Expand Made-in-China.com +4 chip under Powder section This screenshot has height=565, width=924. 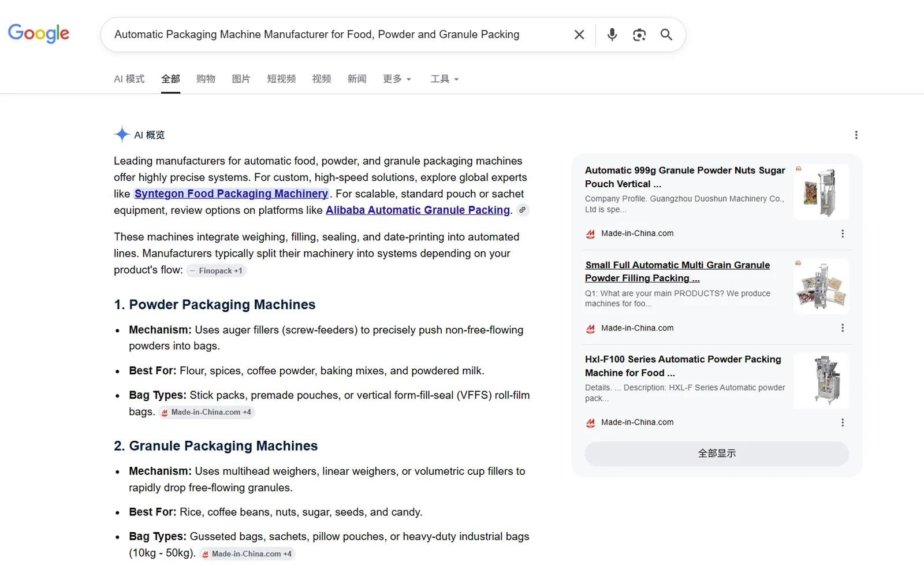206,412
